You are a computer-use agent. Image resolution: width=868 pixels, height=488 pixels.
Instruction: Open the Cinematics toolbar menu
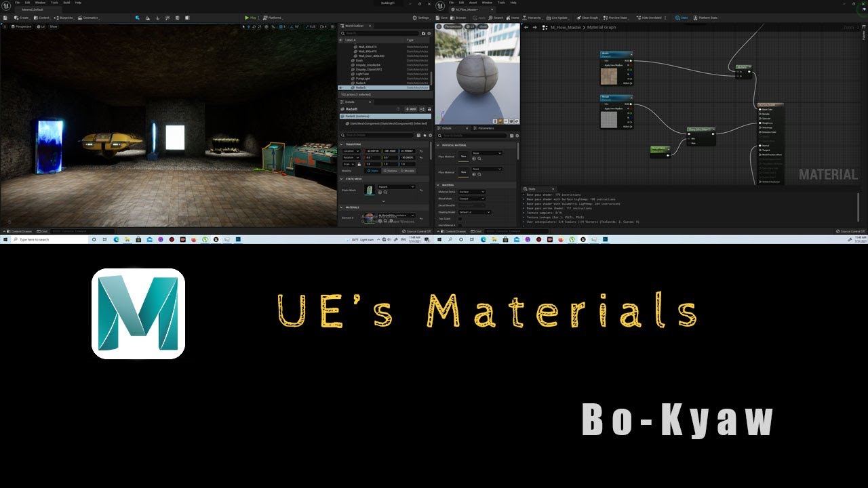[89, 18]
